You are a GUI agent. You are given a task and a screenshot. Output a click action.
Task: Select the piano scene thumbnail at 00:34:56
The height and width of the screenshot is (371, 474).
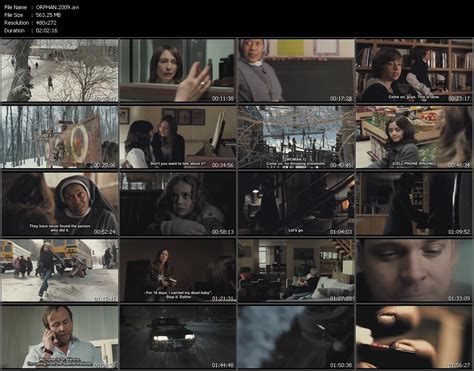click(177, 137)
